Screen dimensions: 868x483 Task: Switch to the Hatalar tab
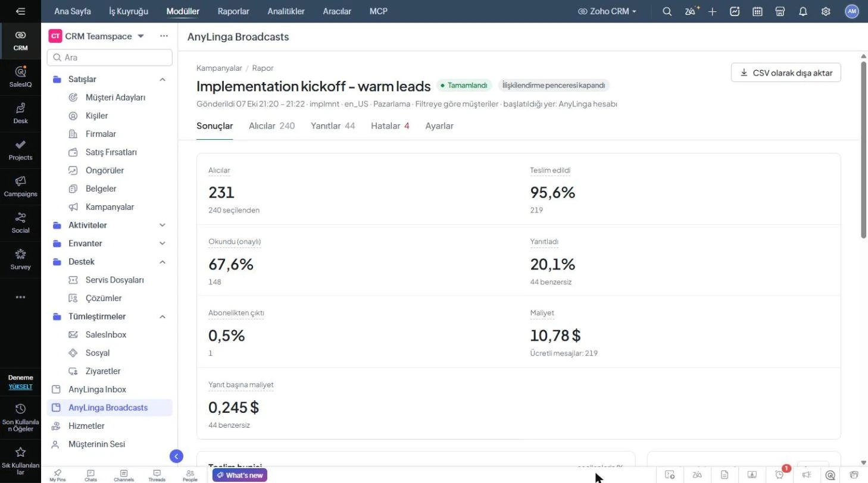click(x=390, y=126)
